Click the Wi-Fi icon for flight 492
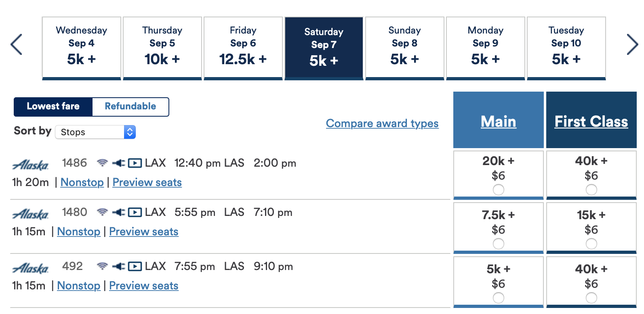 pyautogui.click(x=103, y=266)
